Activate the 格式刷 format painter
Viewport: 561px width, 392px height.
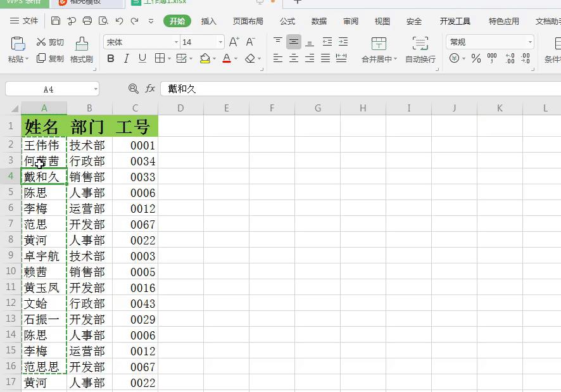pyautogui.click(x=82, y=50)
